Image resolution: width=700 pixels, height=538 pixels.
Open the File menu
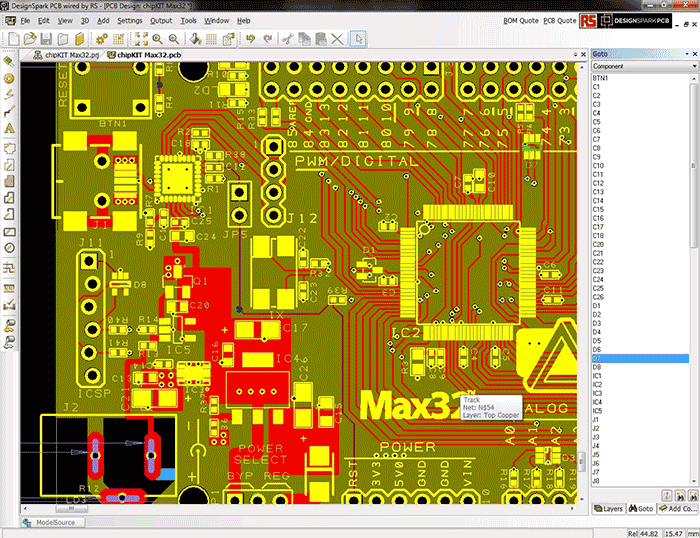coord(25,21)
